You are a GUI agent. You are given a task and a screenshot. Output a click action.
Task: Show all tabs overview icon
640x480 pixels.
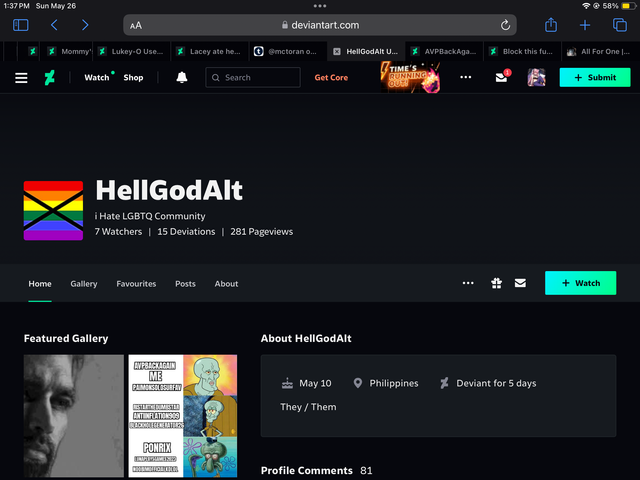click(620, 25)
